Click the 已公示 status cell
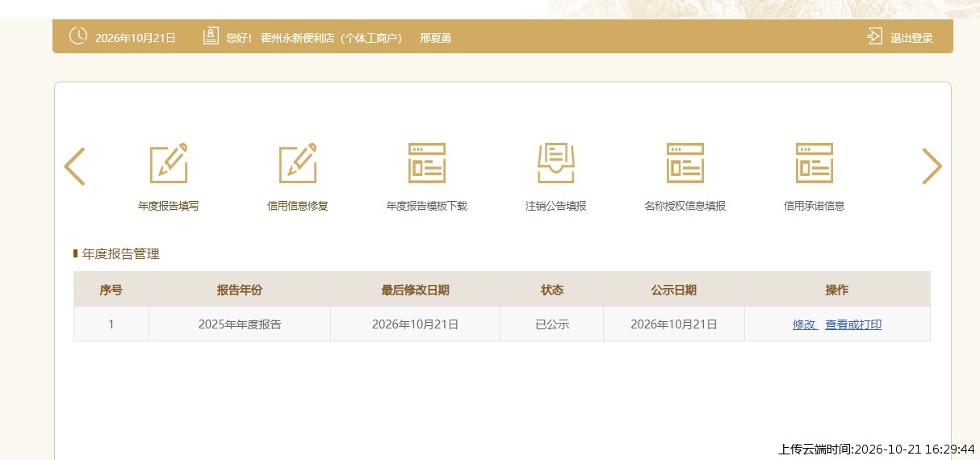This screenshot has height=460, width=980. 552,324
